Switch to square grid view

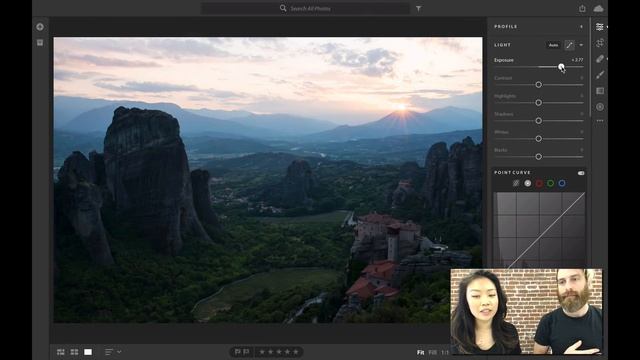(74, 352)
